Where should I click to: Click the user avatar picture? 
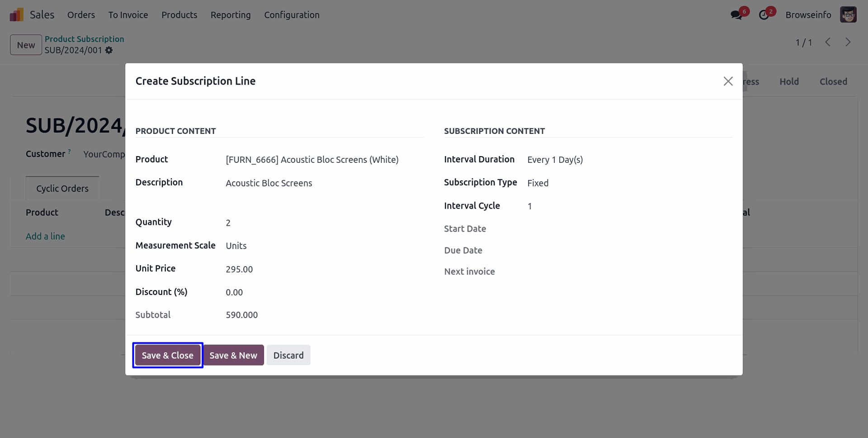pyautogui.click(x=848, y=15)
